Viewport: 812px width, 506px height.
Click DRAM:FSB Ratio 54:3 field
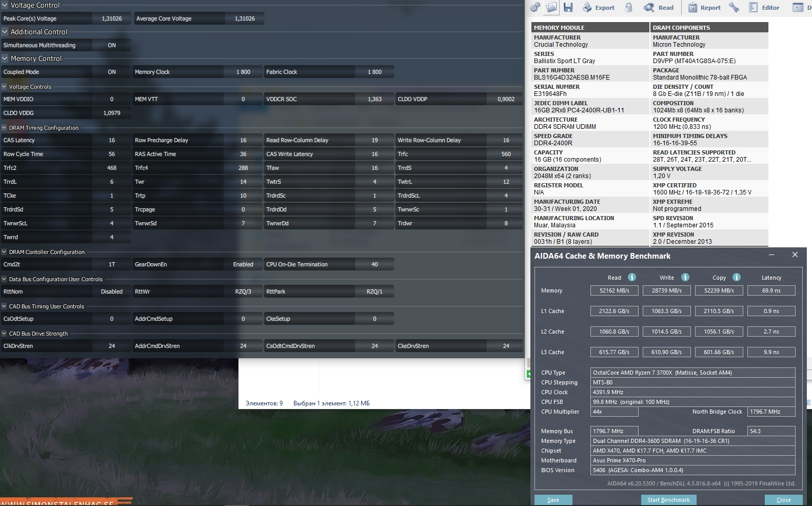click(771, 431)
